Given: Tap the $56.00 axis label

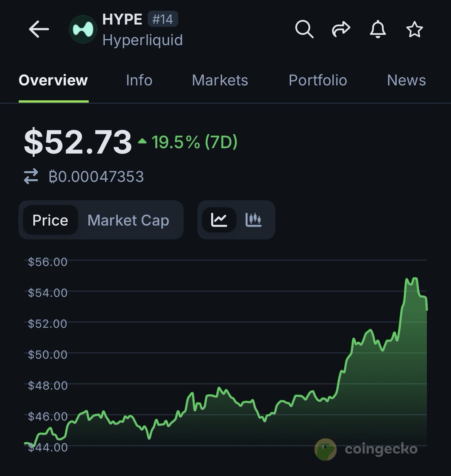Looking at the screenshot, I should tap(48, 262).
